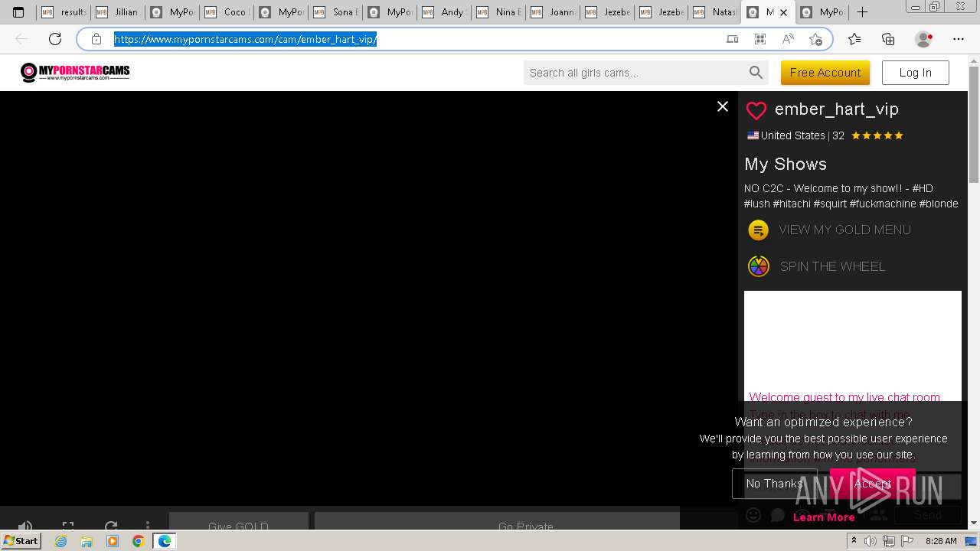This screenshot has height=551, width=980.
Task: Switch to the 'Coco' tab
Action: (x=227, y=12)
